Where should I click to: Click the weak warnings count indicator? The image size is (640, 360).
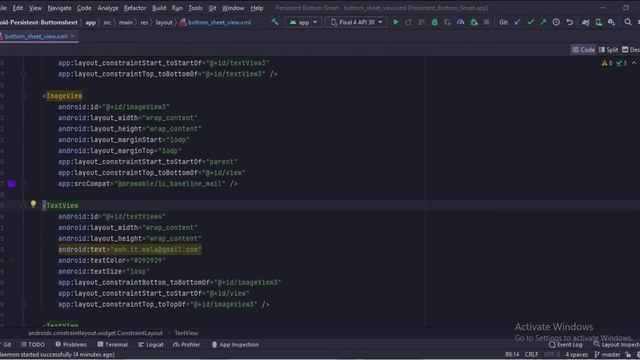(x=621, y=63)
